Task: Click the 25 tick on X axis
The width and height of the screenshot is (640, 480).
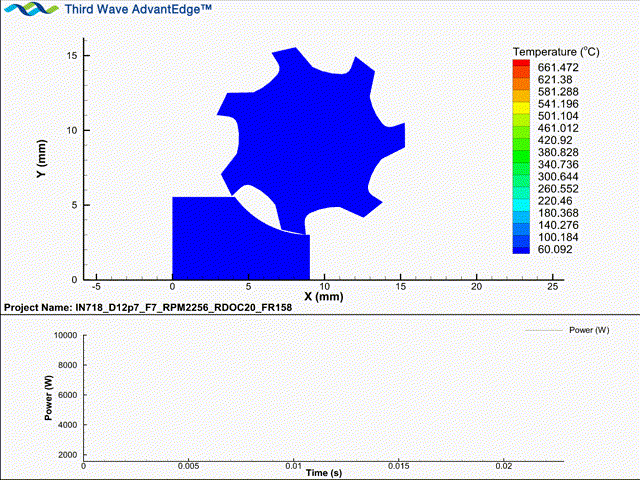Action: pos(552,286)
